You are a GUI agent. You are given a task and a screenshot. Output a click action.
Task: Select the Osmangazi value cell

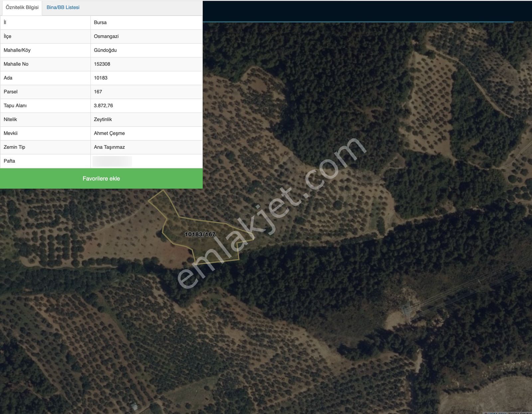point(105,36)
